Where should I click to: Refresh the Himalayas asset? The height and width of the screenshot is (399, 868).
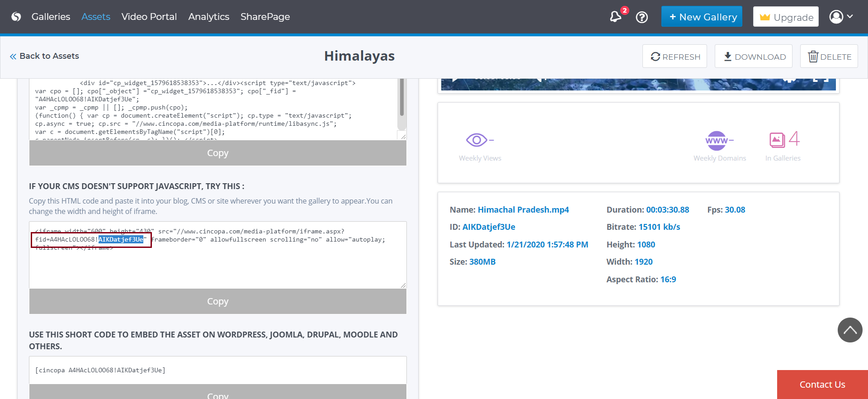tap(675, 57)
